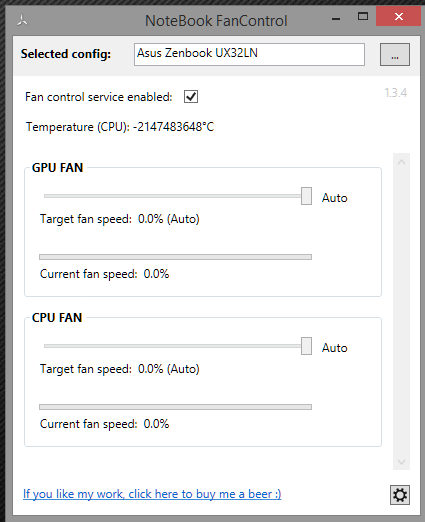Open the buy me a beer link

click(x=152, y=494)
